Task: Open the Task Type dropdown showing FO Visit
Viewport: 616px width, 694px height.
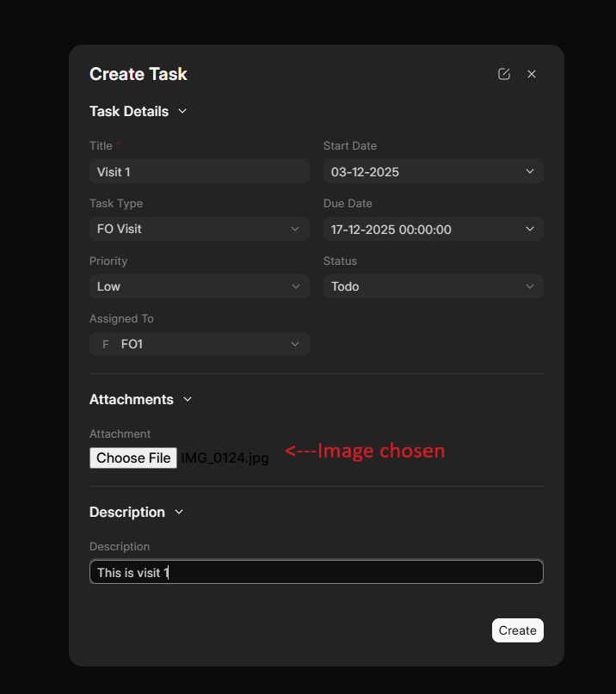Action: 199,229
